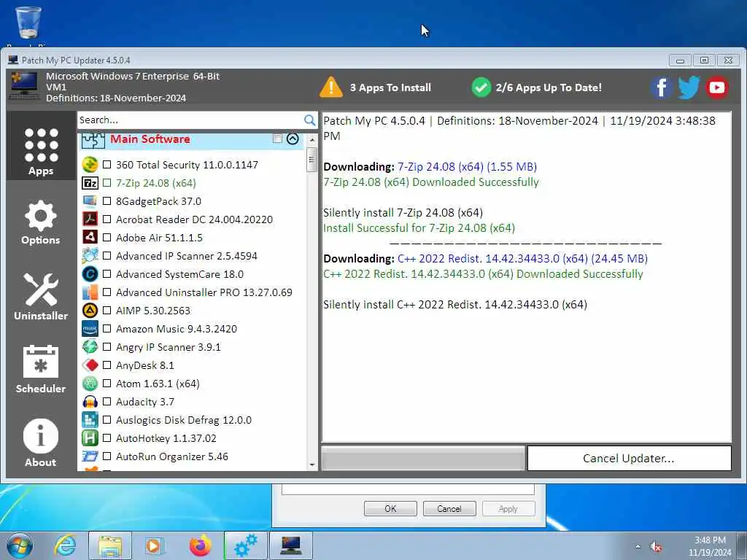Click the Atom app icon
Viewport: 747px width, 560px height.
[90, 384]
